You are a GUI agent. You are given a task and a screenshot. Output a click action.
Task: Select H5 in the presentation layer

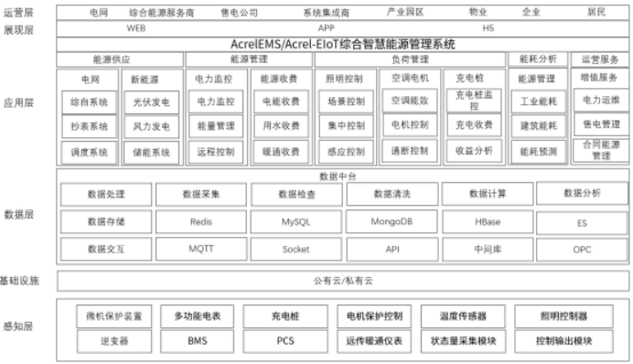click(488, 28)
